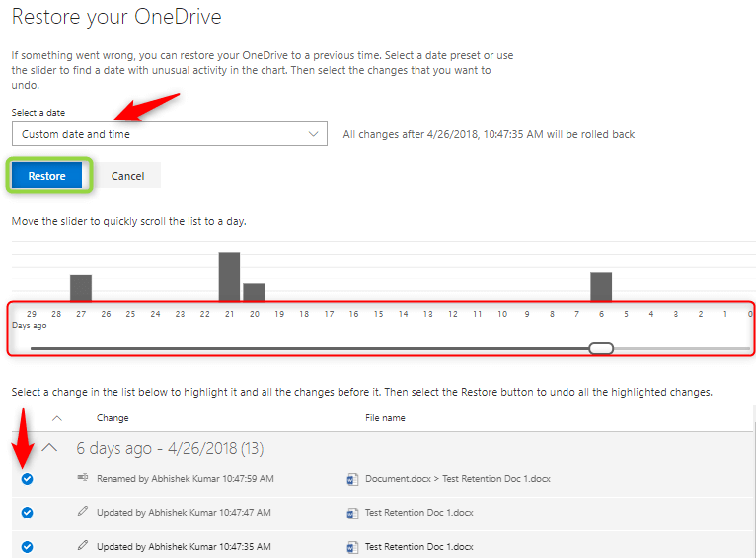This screenshot has height=558, width=756.
Task: Click file name in the 10:47:47 AM row
Action: (419, 513)
